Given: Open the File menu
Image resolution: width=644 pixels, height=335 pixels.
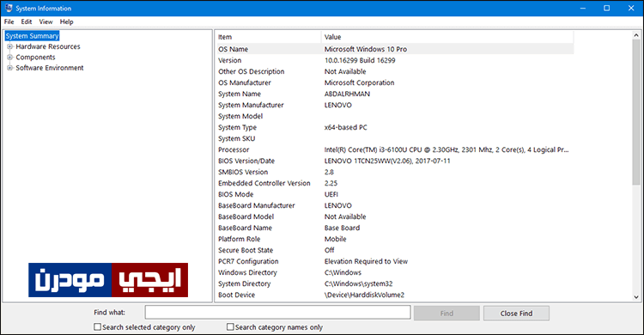Looking at the screenshot, I should click(x=9, y=21).
